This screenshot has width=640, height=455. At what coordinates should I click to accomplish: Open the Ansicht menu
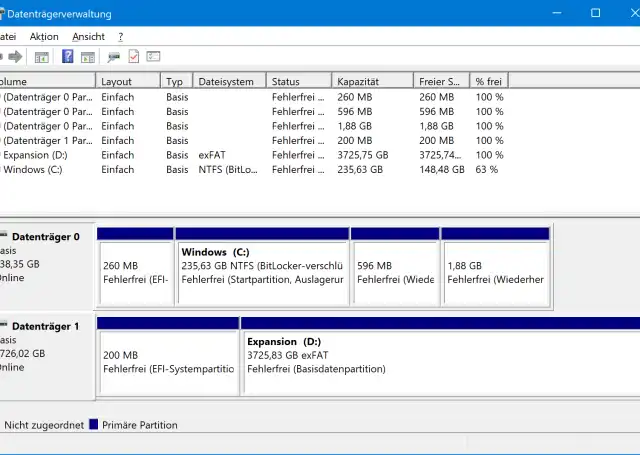click(x=88, y=37)
